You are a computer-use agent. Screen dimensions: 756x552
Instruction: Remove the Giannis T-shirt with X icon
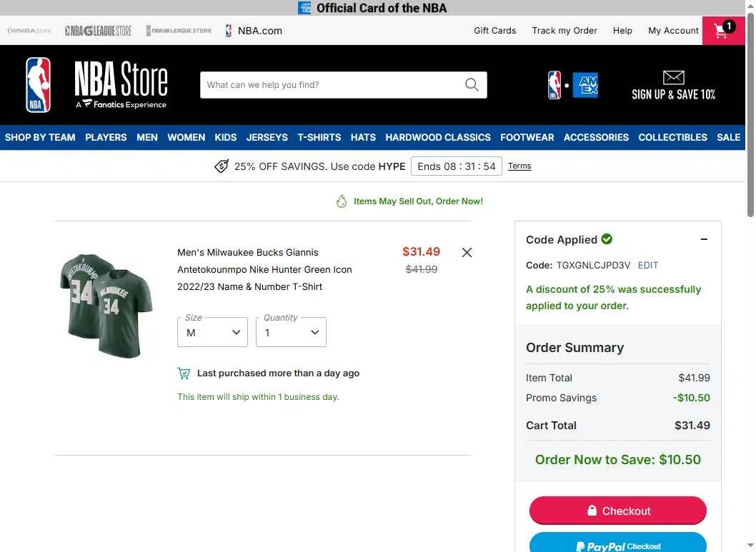click(466, 252)
